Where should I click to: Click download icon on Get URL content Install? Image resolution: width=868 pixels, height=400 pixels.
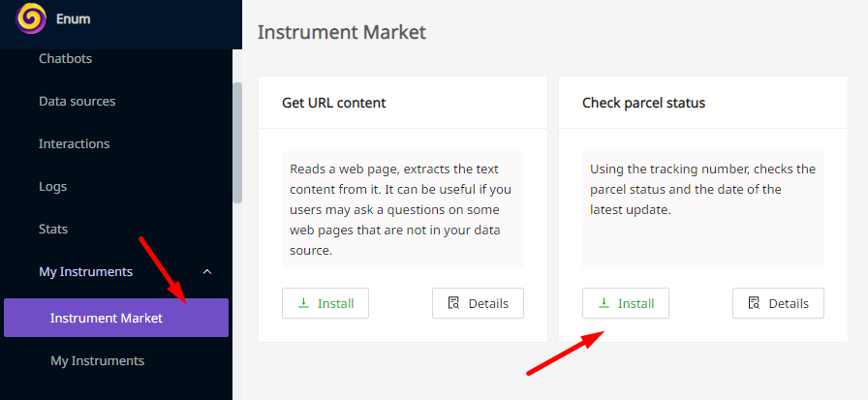(303, 302)
